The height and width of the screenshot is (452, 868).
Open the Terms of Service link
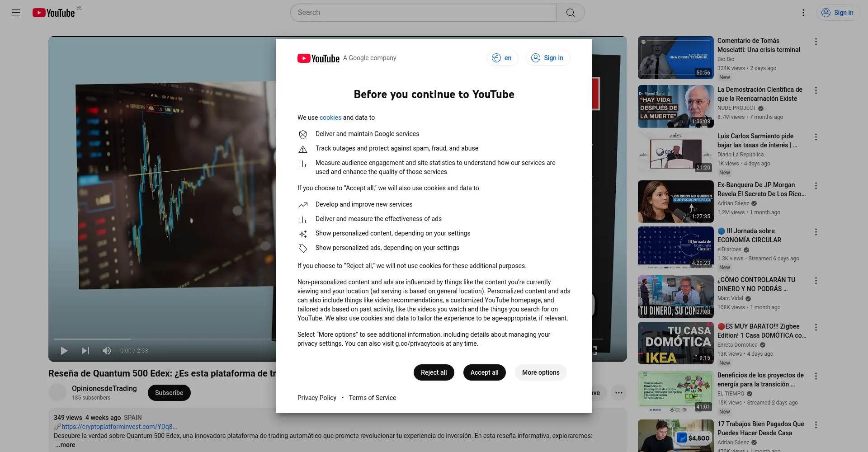click(x=373, y=398)
